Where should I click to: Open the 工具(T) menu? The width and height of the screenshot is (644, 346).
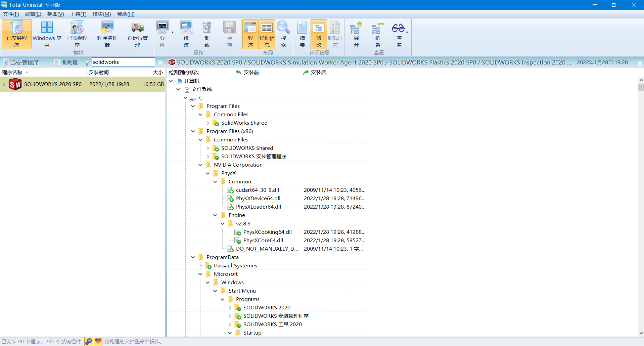click(78, 14)
